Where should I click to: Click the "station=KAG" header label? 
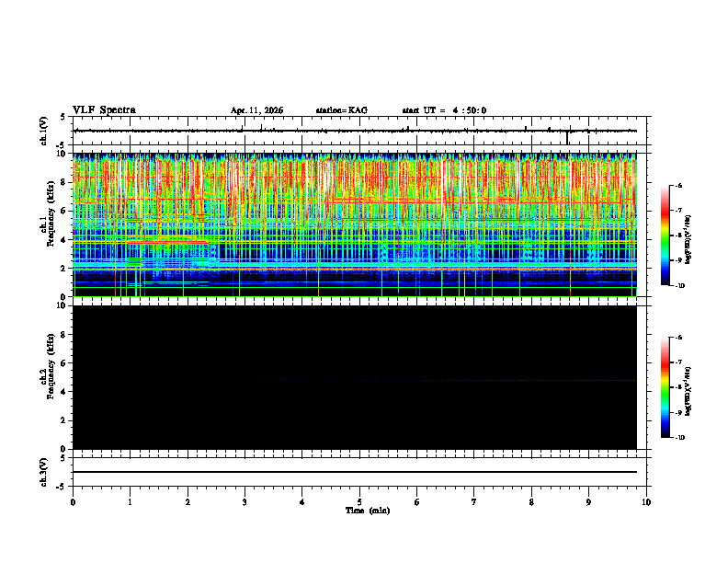tap(342, 110)
